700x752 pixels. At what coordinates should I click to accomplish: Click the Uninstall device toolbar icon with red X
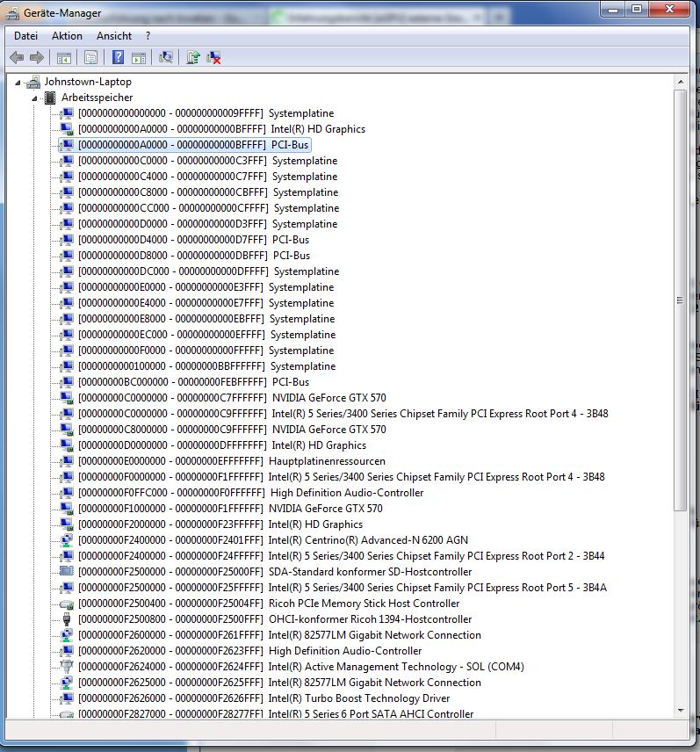coord(213,58)
